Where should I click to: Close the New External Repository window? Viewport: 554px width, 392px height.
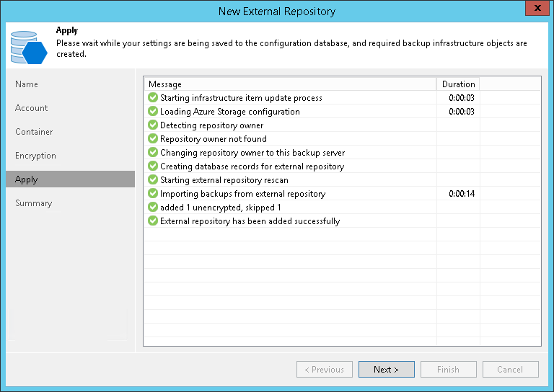pos(535,8)
